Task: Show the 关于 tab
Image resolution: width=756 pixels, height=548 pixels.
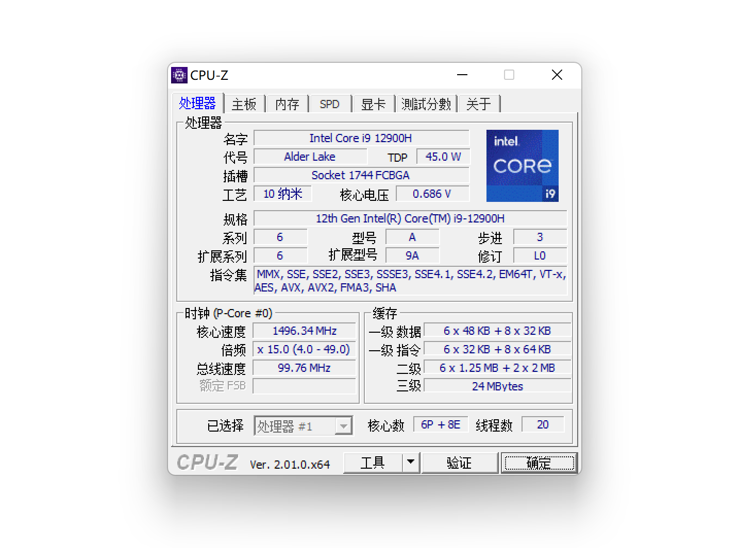Action: click(x=479, y=104)
